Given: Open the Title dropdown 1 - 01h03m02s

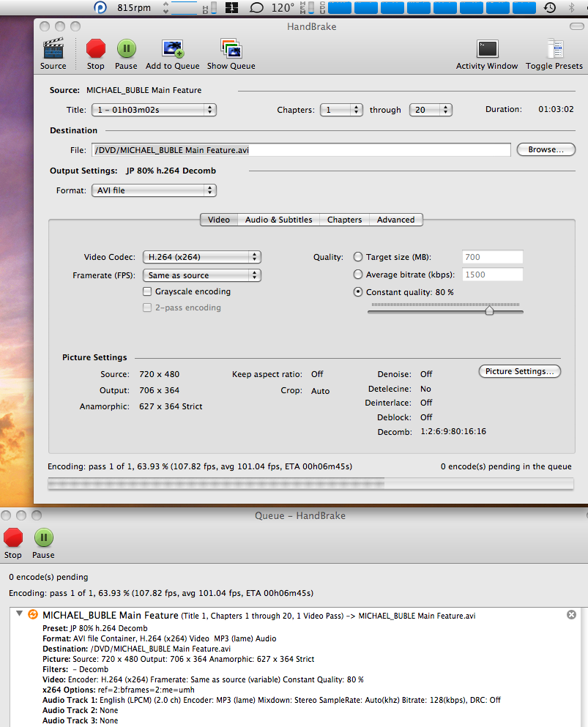Looking at the screenshot, I should pyautogui.click(x=154, y=110).
